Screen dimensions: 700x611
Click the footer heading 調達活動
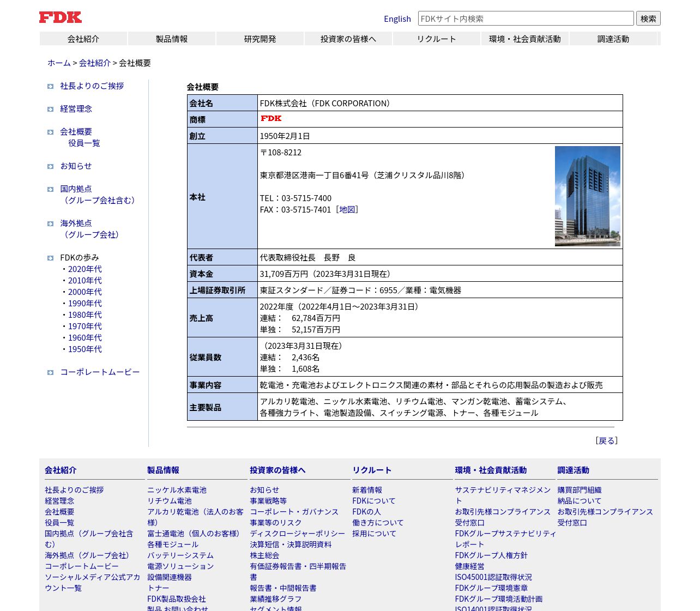(x=573, y=470)
